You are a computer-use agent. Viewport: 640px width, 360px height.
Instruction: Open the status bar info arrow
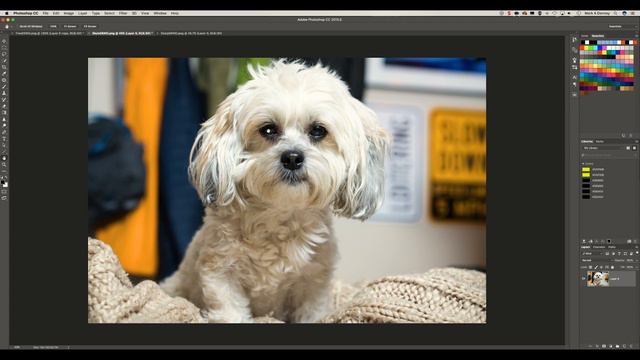[x=69, y=347]
